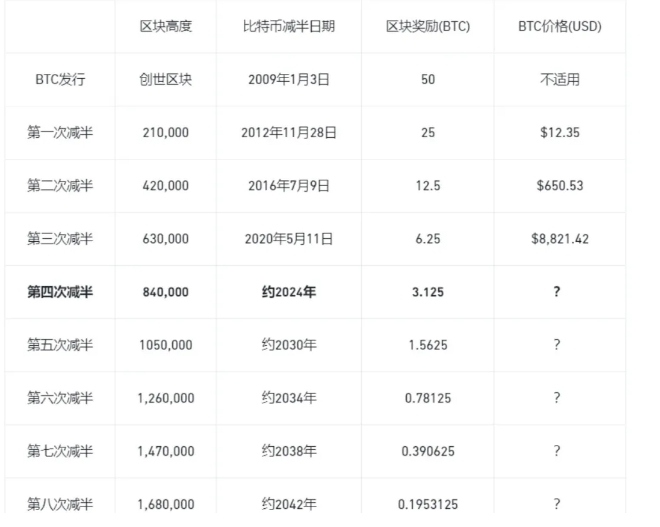Click block height 1050,000

pos(166,345)
